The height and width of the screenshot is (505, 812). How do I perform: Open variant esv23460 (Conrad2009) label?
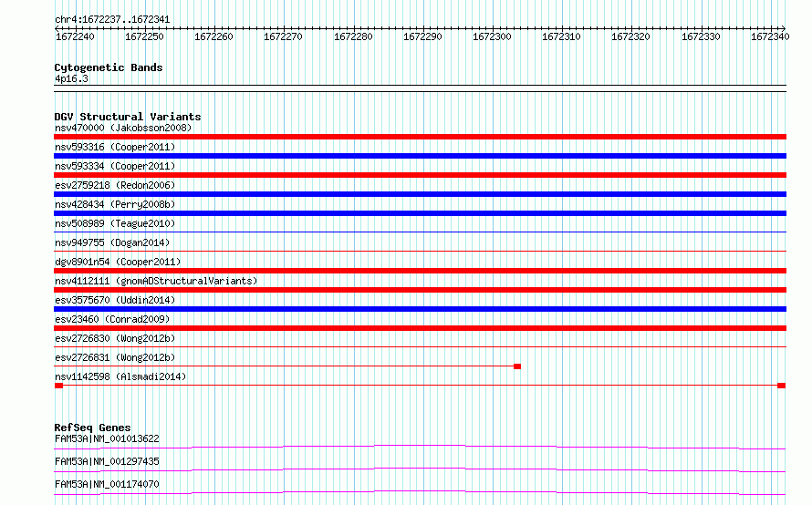pos(112,319)
